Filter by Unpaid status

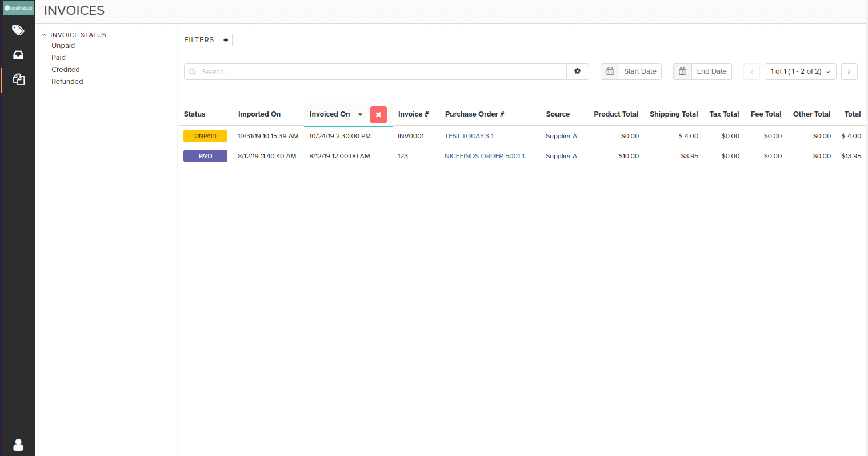coord(63,46)
